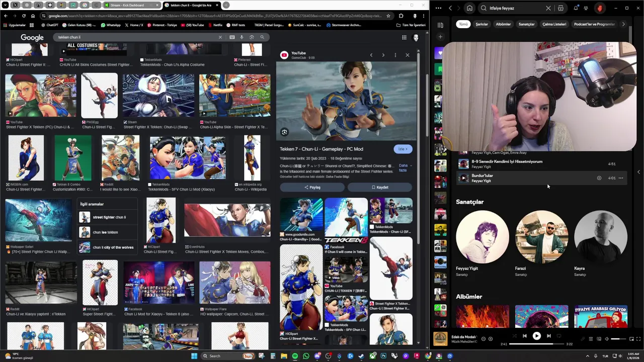This screenshot has height=362, width=644.
Task: Adjust Spotify volume slider
Action: click(x=618, y=339)
